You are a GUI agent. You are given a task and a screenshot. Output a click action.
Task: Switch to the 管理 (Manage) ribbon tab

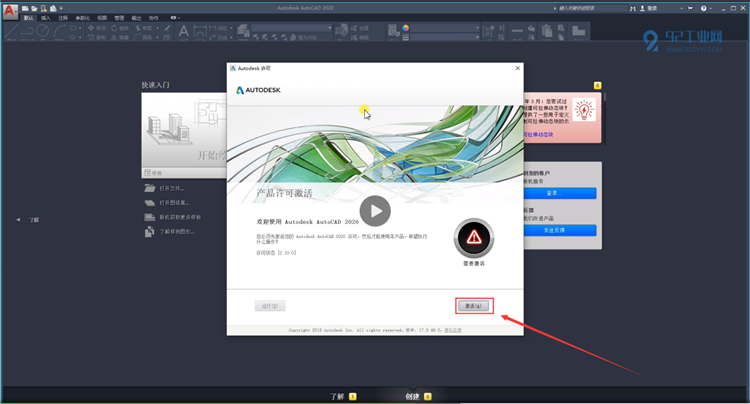point(119,18)
